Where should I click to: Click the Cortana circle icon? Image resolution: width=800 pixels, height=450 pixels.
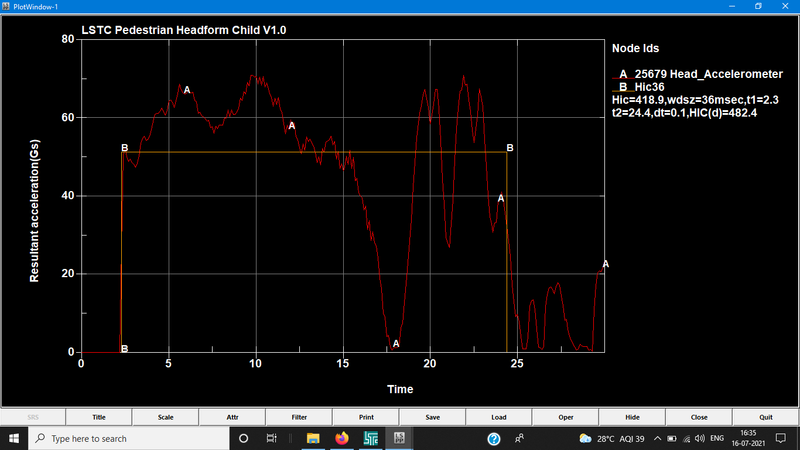[243, 438]
